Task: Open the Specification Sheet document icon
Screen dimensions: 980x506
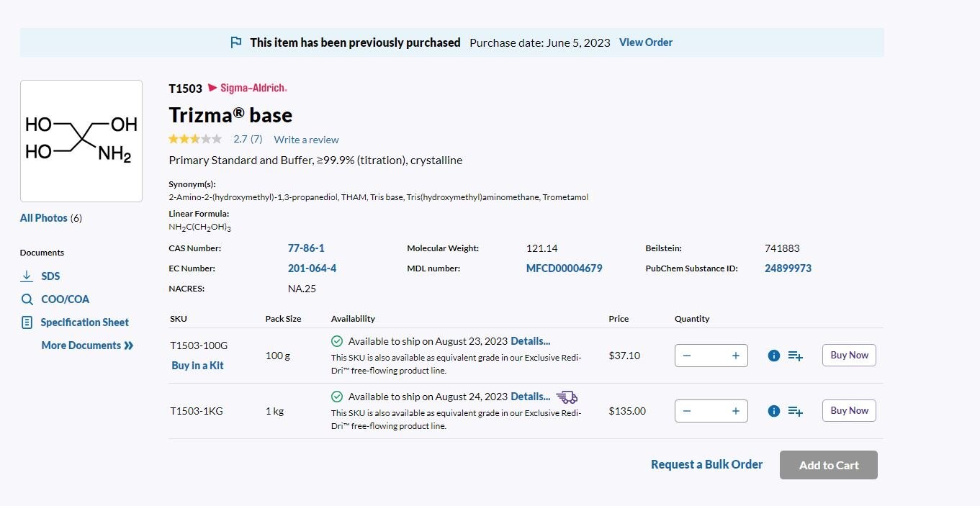Action: pos(27,322)
